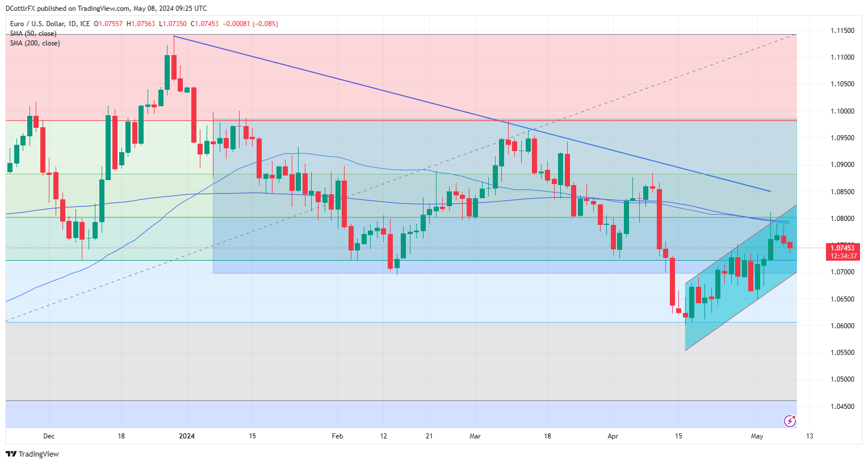The width and height of the screenshot is (868, 464).
Task: Click the 1.04500 price axis label
Action: pos(842,407)
